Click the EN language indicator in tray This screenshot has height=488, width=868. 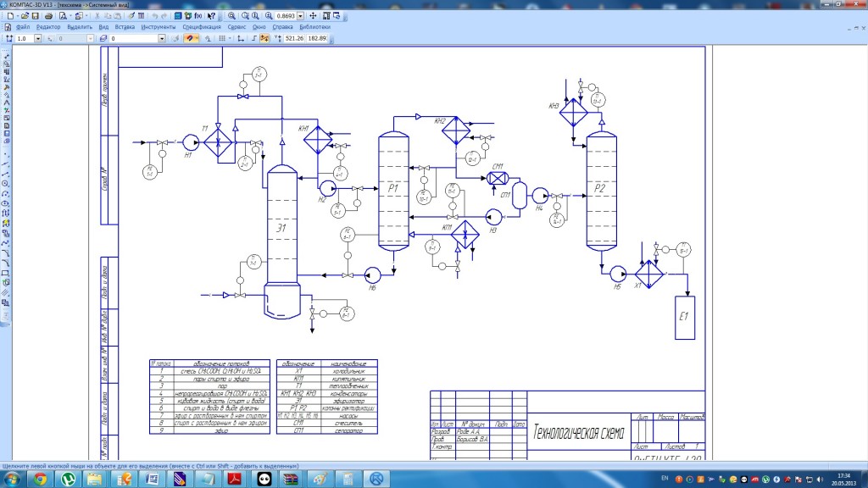click(665, 478)
